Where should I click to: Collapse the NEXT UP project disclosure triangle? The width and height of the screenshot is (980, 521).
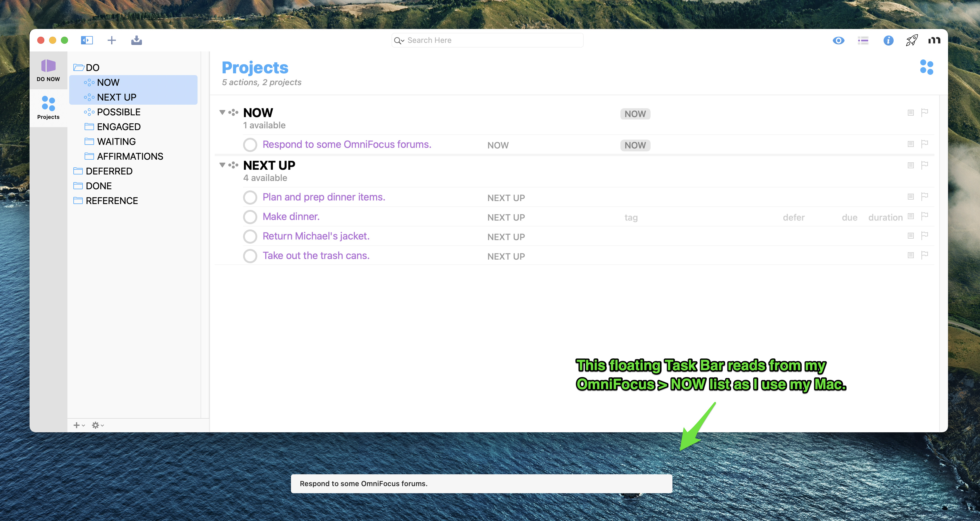pos(222,165)
